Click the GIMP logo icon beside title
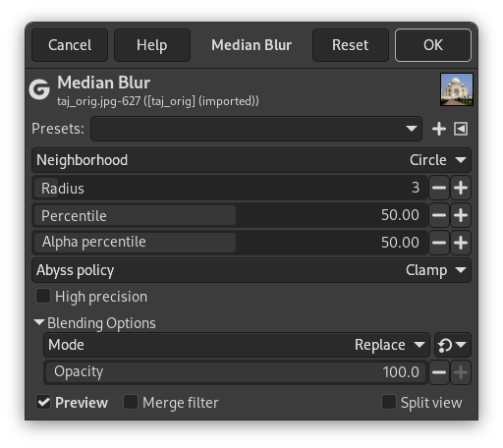Image resolution: width=503 pixels, height=448 pixels. click(x=39, y=89)
